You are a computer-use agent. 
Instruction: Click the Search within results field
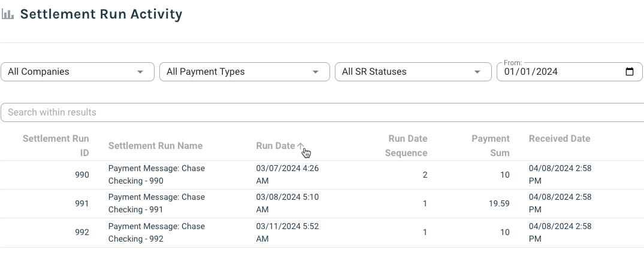point(322,112)
